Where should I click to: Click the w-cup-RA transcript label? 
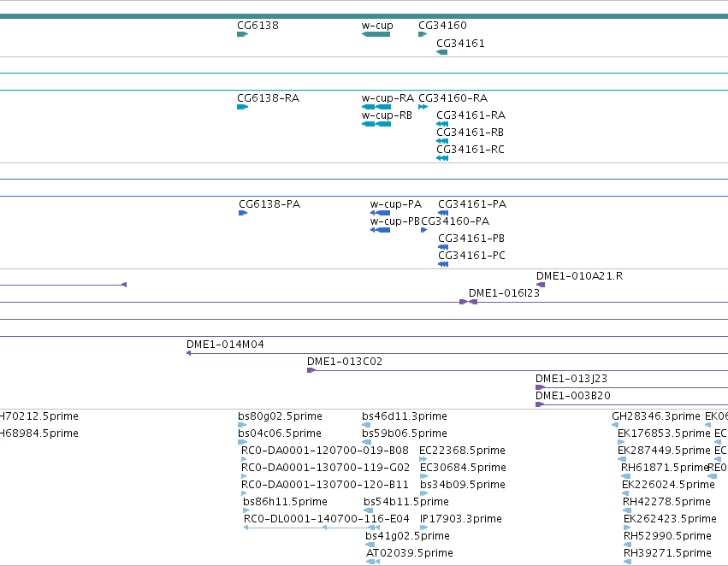(x=388, y=98)
